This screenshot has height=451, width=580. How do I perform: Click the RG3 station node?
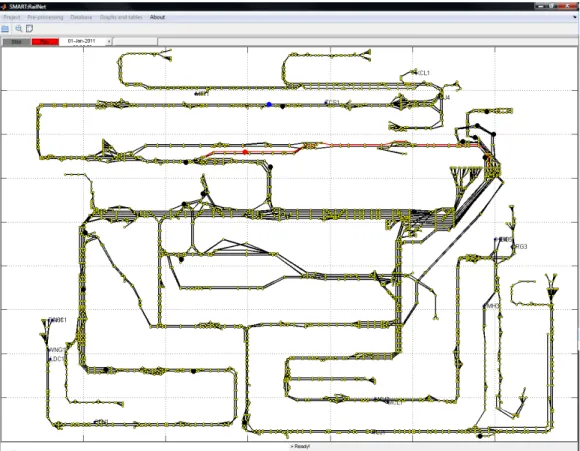pyautogui.click(x=513, y=246)
